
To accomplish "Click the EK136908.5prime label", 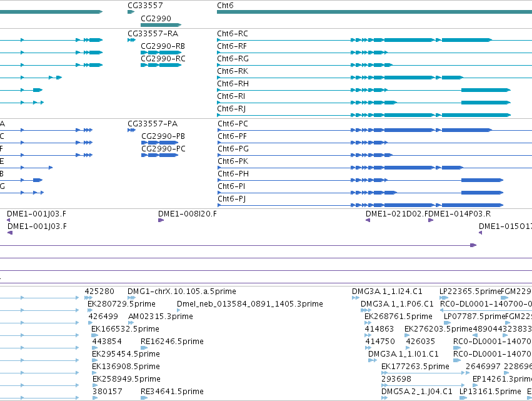I will (x=126, y=367).
